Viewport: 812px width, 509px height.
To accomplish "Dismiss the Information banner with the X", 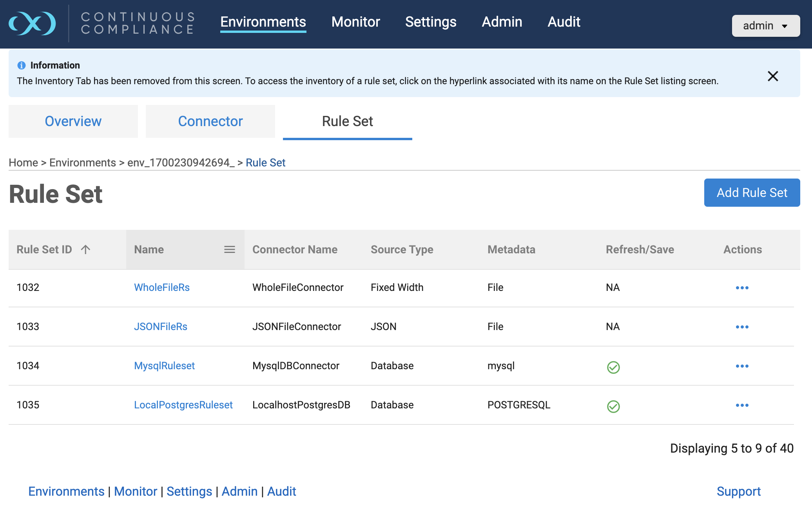I will [772, 76].
